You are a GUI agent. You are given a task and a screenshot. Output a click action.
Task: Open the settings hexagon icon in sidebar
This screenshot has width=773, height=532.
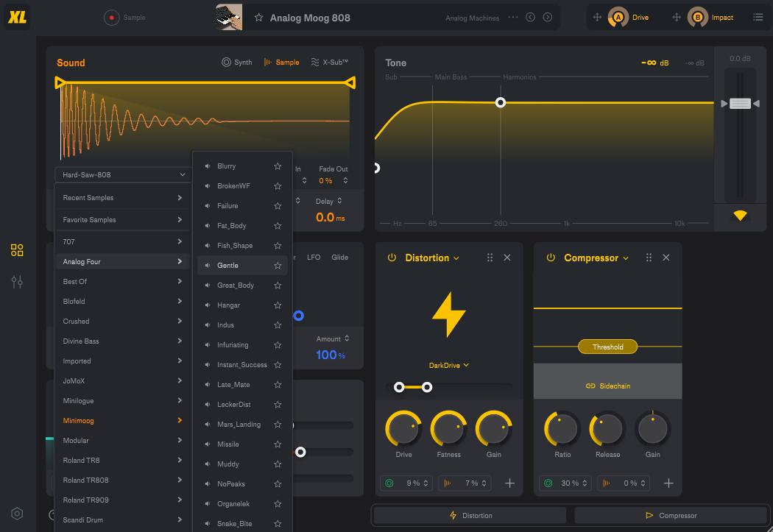pyautogui.click(x=17, y=514)
